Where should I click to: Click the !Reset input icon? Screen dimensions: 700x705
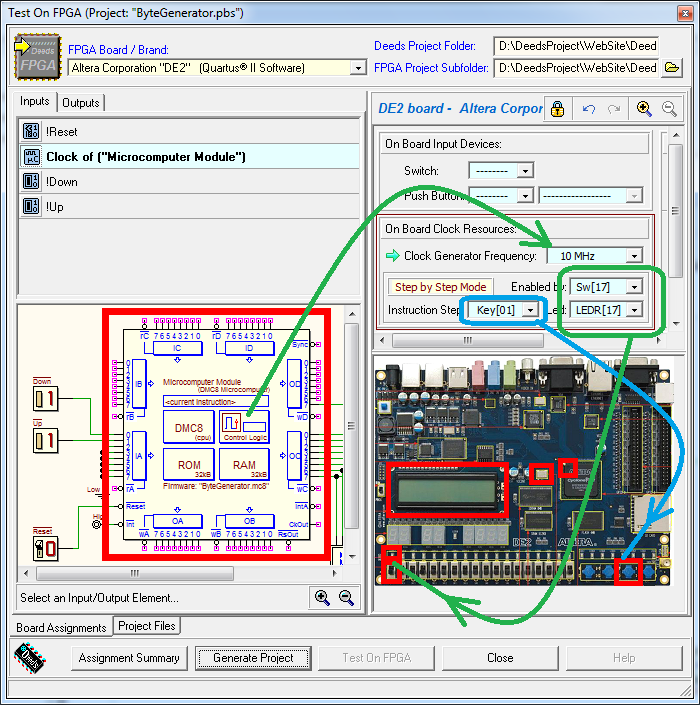(31, 131)
